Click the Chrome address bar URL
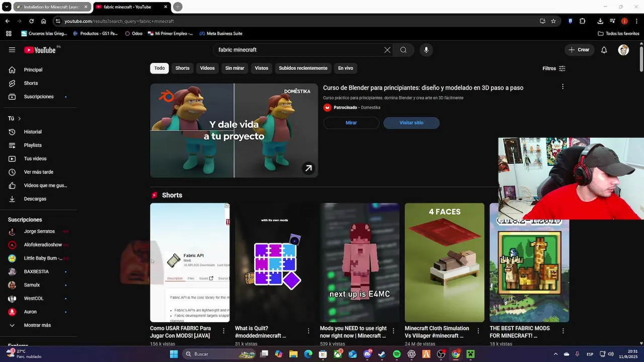The width and height of the screenshot is (644, 362). pos(119,21)
